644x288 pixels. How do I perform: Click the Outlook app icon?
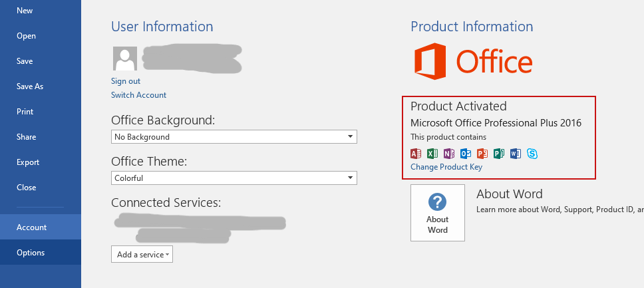tap(466, 154)
